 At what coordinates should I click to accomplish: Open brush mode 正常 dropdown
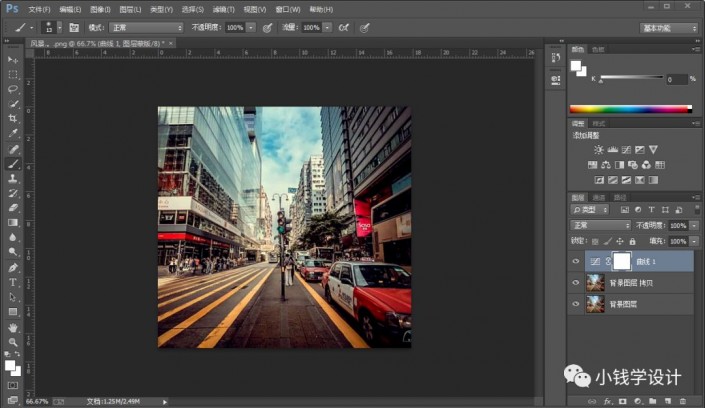click(147, 28)
